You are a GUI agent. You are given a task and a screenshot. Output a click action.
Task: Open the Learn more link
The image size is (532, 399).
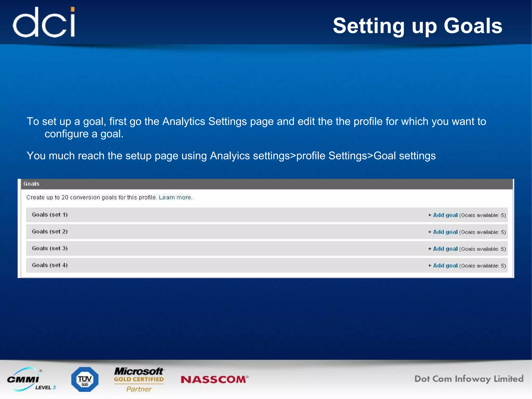click(175, 197)
